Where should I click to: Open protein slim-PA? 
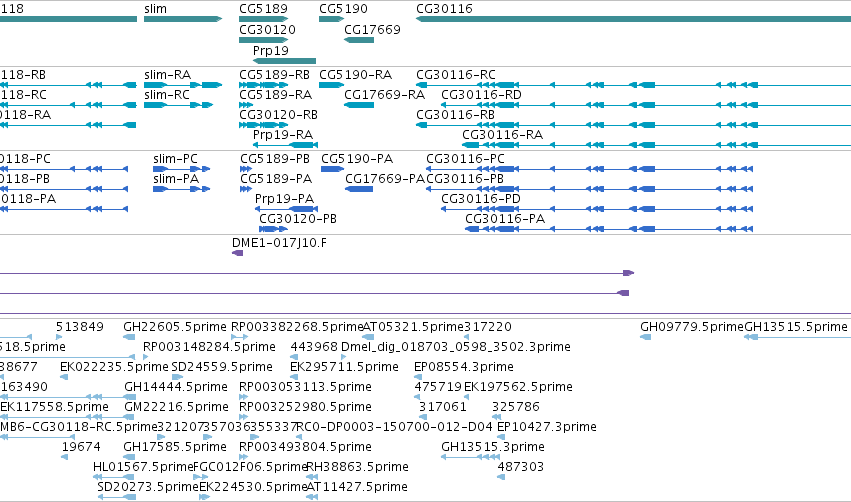point(175,179)
